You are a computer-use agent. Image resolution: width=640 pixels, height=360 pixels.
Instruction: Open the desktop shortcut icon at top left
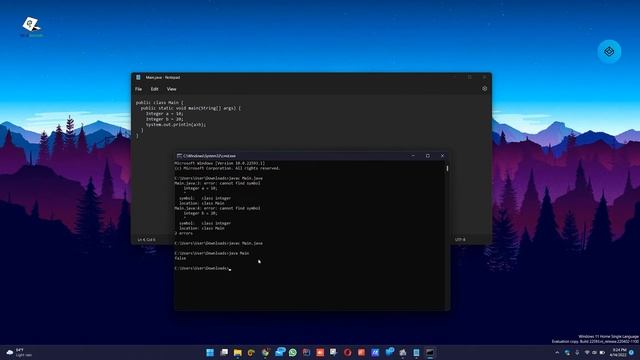pyautogui.click(x=31, y=27)
